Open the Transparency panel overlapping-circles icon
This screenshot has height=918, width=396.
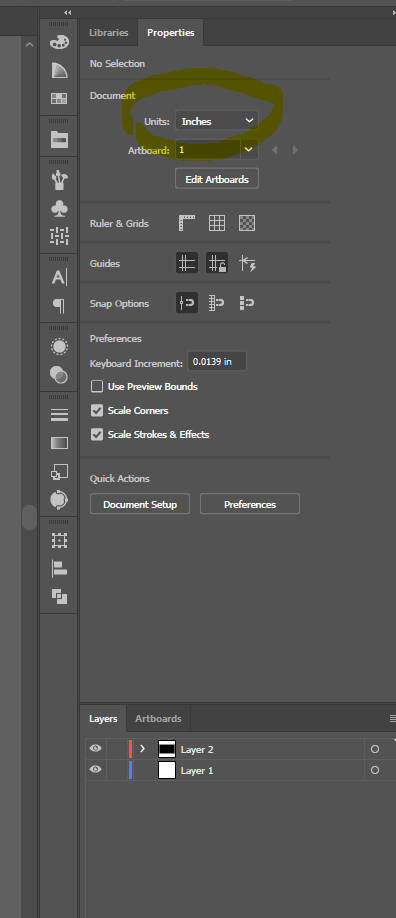coord(59,374)
